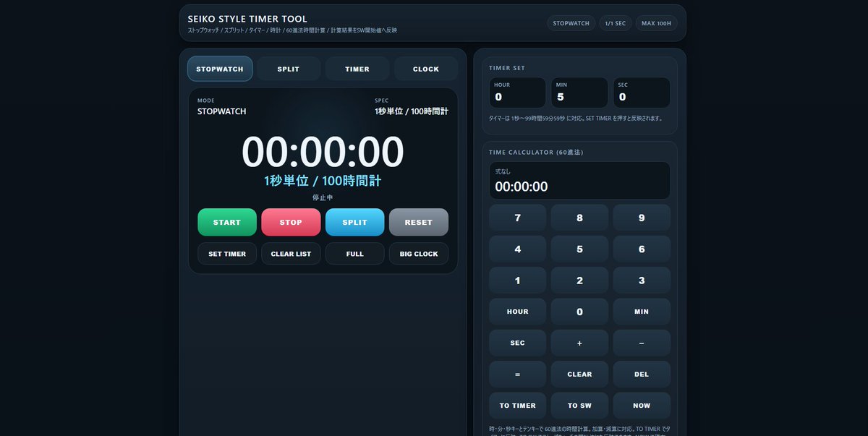Tap keypad digit 1
Viewport: 868px width, 436px height.
[x=517, y=281]
